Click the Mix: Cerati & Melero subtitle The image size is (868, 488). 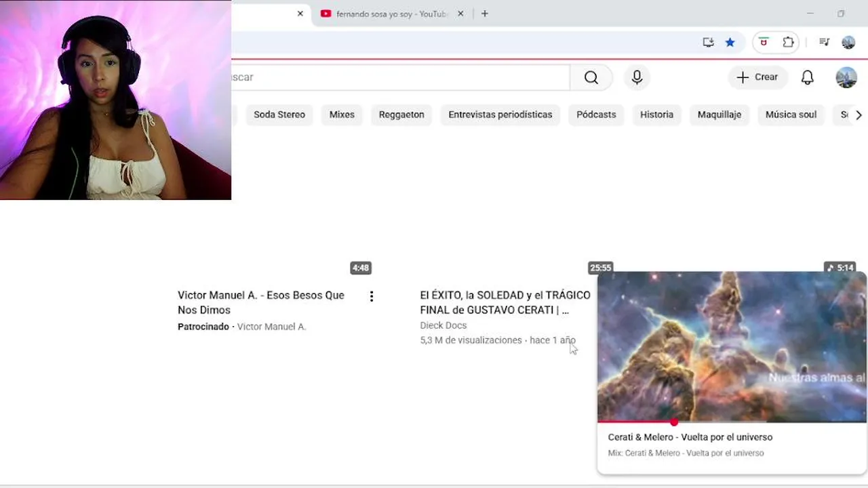(686, 453)
